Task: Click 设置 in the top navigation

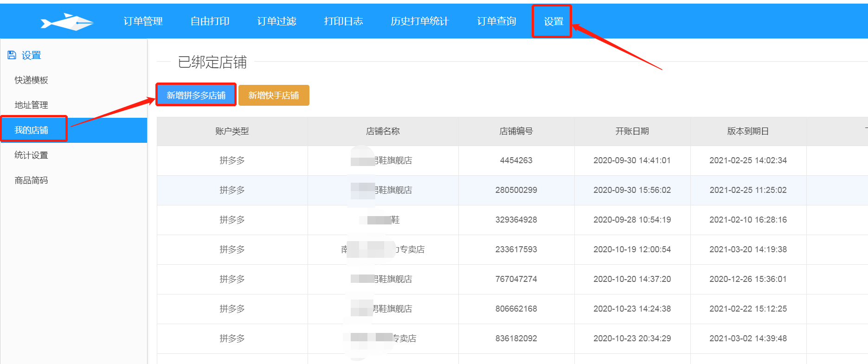Action: pos(553,21)
